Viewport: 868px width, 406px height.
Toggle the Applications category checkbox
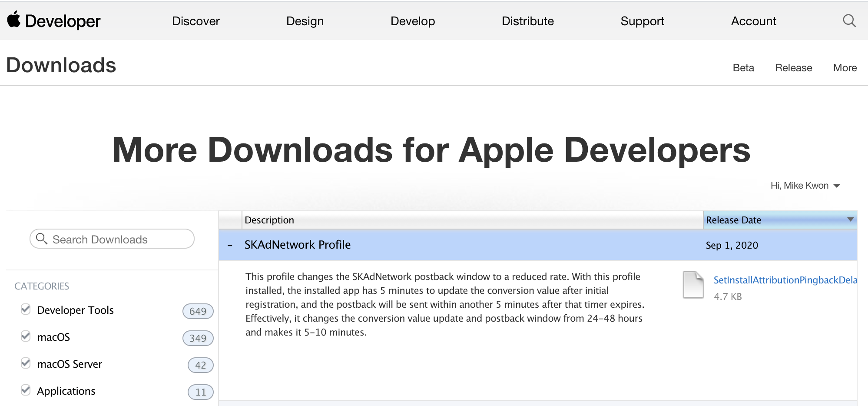(x=26, y=390)
